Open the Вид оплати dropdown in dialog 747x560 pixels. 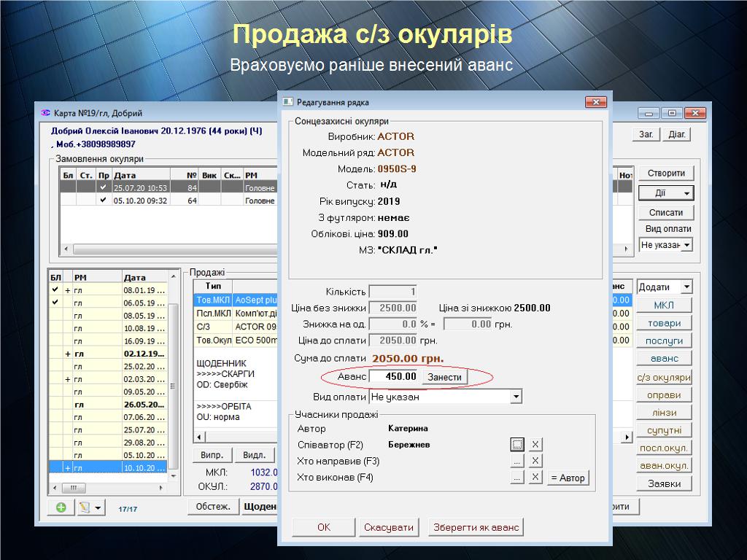click(516, 397)
